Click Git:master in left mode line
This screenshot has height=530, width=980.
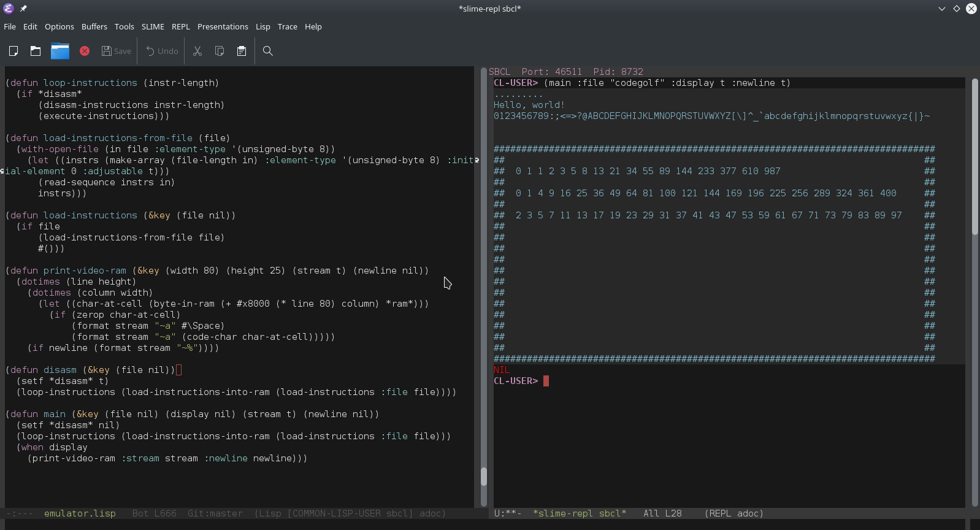(215, 513)
